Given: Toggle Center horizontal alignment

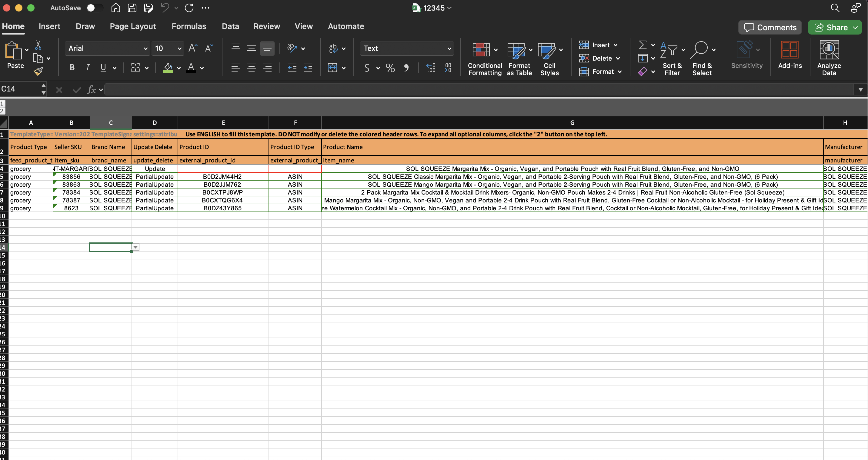Looking at the screenshot, I should [x=251, y=68].
